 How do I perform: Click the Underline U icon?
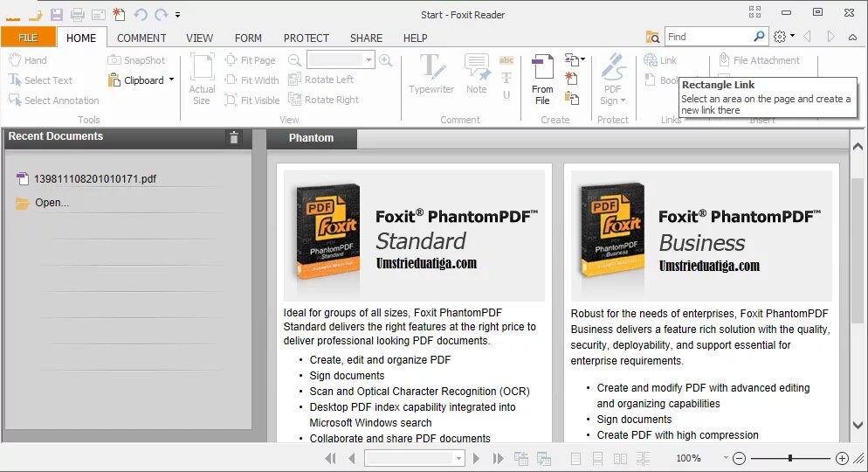coord(506,95)
